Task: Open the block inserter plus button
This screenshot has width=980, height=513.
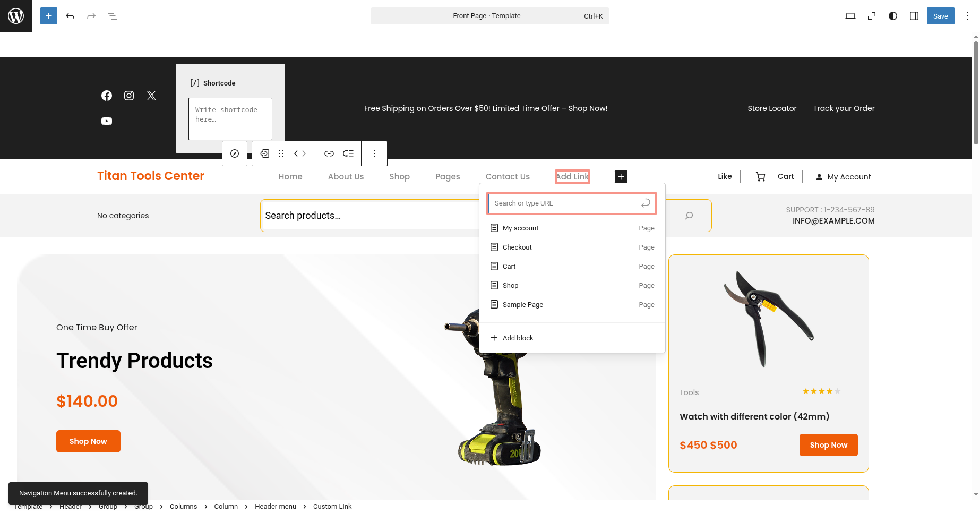Action: [x=48, y=16]
